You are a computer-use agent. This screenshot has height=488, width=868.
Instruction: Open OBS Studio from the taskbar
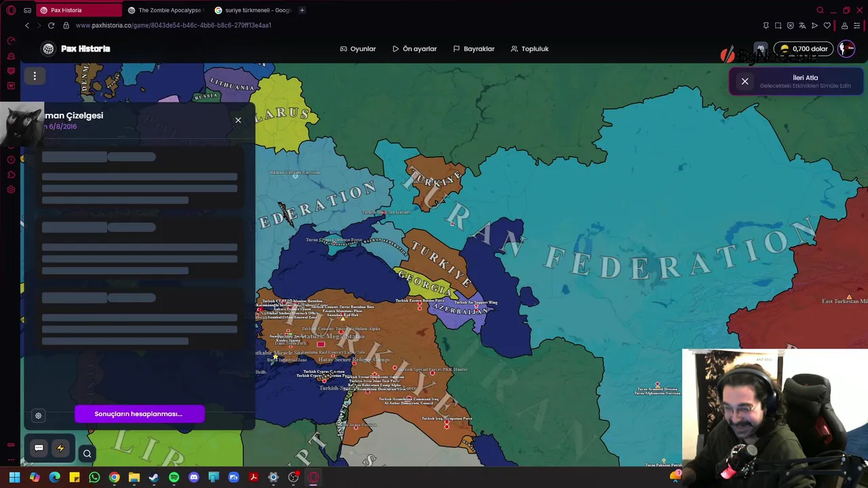[293, 477]
